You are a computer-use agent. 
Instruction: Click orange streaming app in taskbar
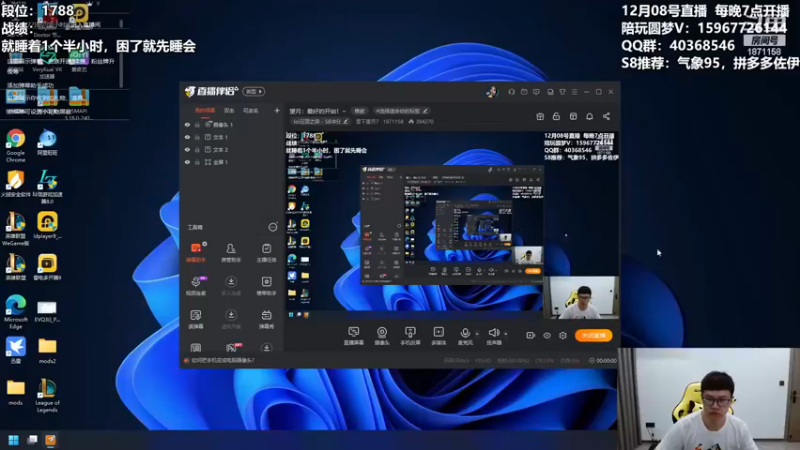[50, 440]
